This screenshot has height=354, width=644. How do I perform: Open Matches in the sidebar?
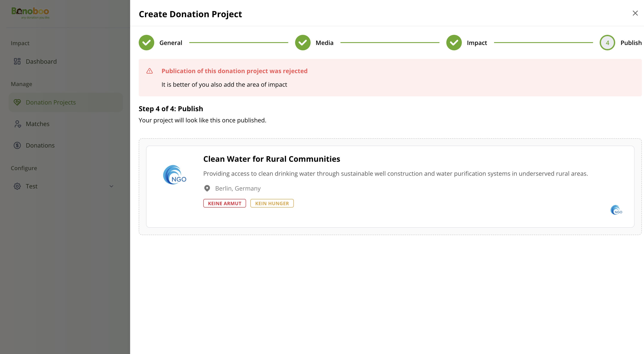[x=37, y=124]
